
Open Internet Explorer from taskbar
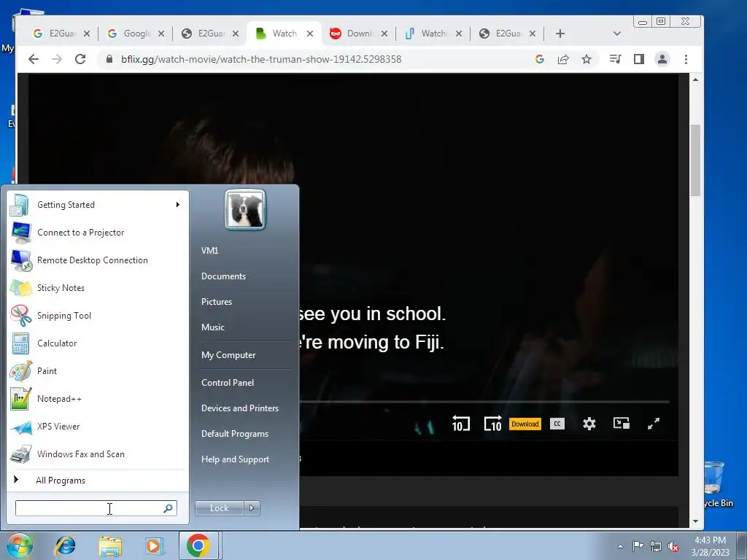coord(65,545)
